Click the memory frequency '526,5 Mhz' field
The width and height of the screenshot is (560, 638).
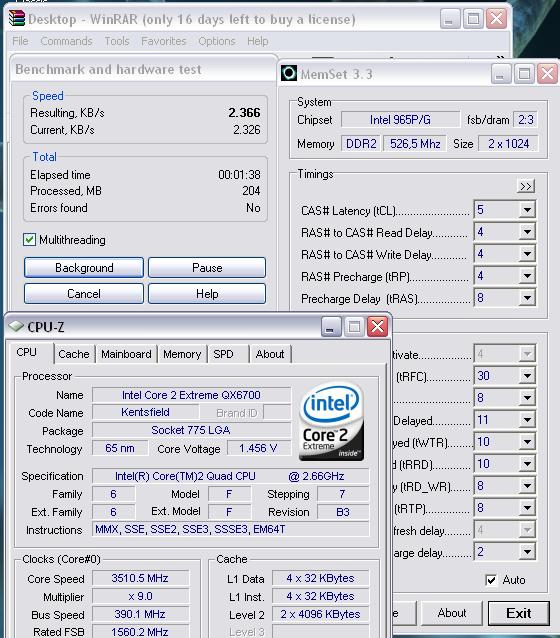pyautogui.click(x=415, y=144)
